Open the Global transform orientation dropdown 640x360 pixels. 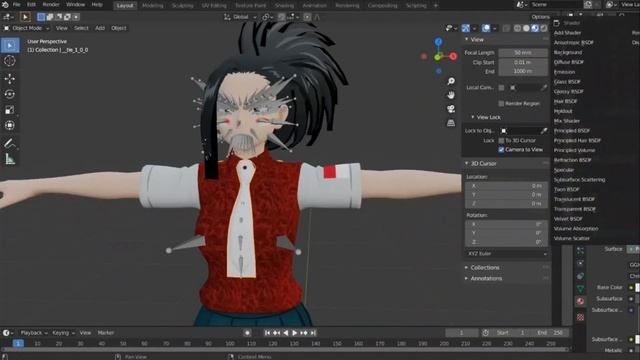pyautogui.click(x=241, y=17)
